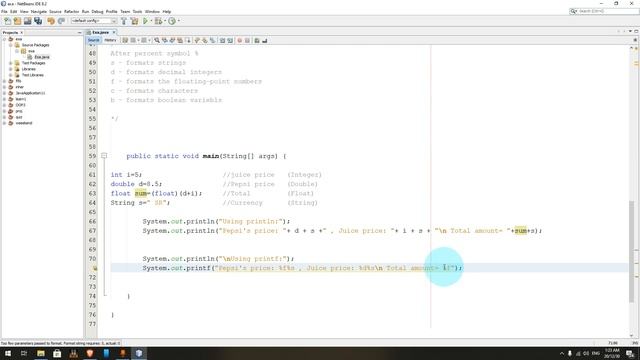Screen dimensions: 640x360
Task: Click the Build Project hammer icon
Action: tap(124, 21)
